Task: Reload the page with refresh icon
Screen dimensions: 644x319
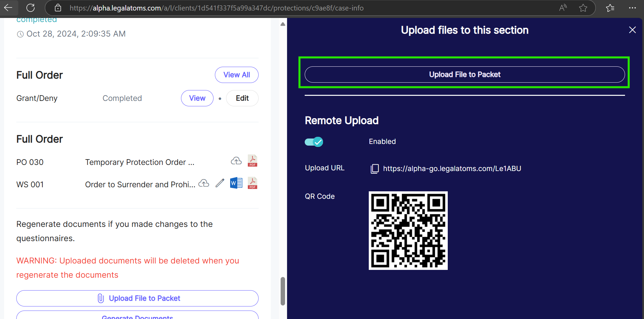Action: [x=31, y=7]
